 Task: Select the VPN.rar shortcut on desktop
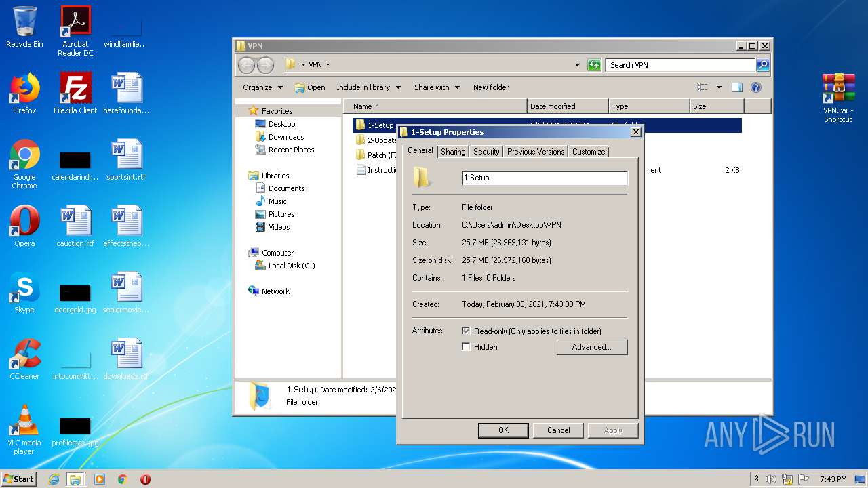point(838,98)
